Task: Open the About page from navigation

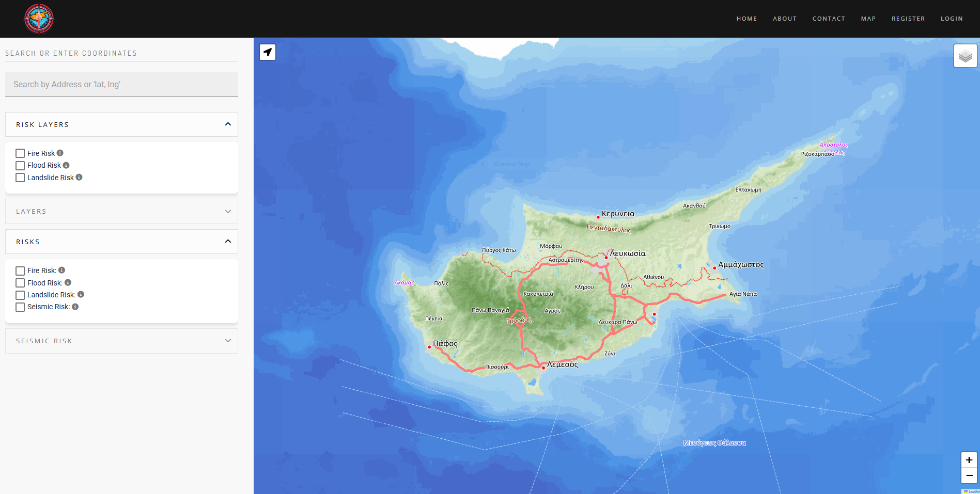Action: point(784,19)
